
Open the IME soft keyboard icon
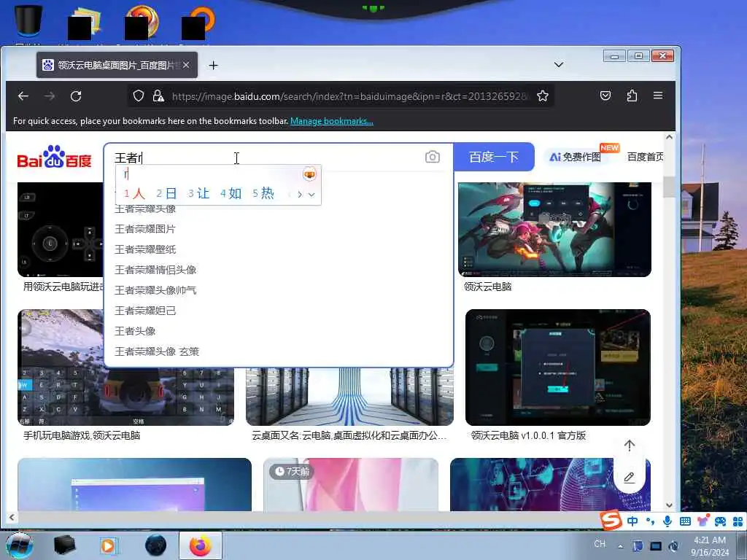tap(685, 521)
